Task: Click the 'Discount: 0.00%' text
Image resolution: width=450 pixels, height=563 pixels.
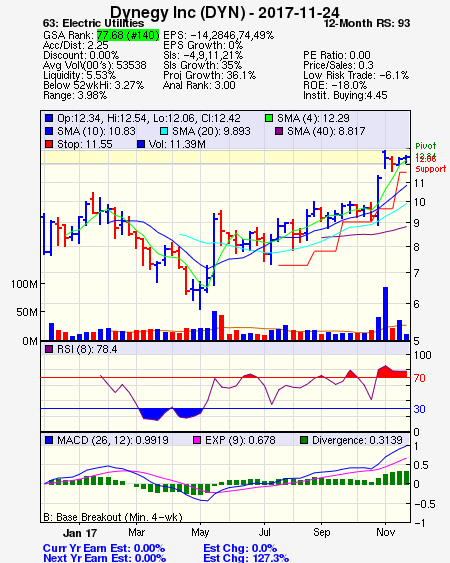Action: click(x=81, y=55)
